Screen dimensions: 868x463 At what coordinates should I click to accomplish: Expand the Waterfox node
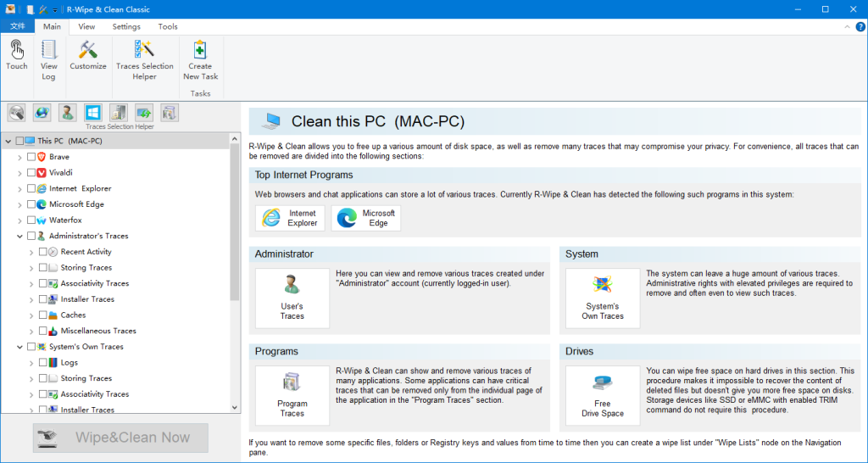click(20, 220)
